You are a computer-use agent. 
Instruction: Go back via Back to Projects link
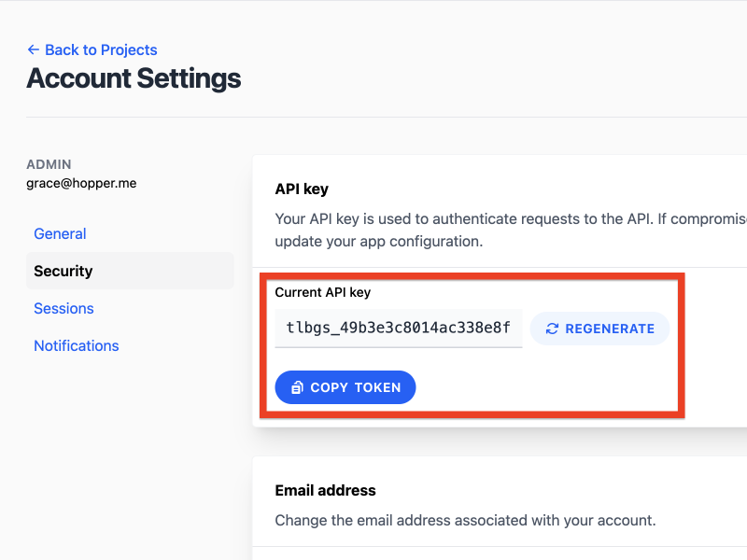tap(92, 50)
